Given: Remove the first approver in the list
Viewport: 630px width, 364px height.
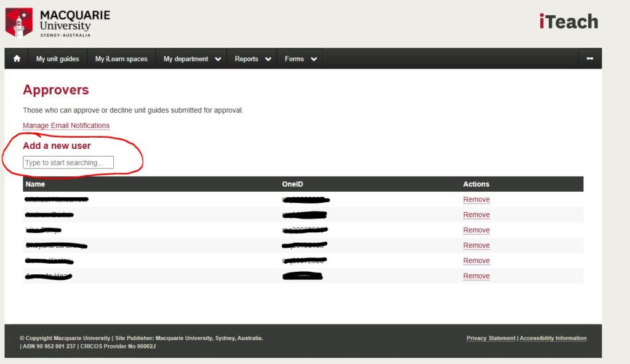Looking at the screenshot, I should point(477,199).
